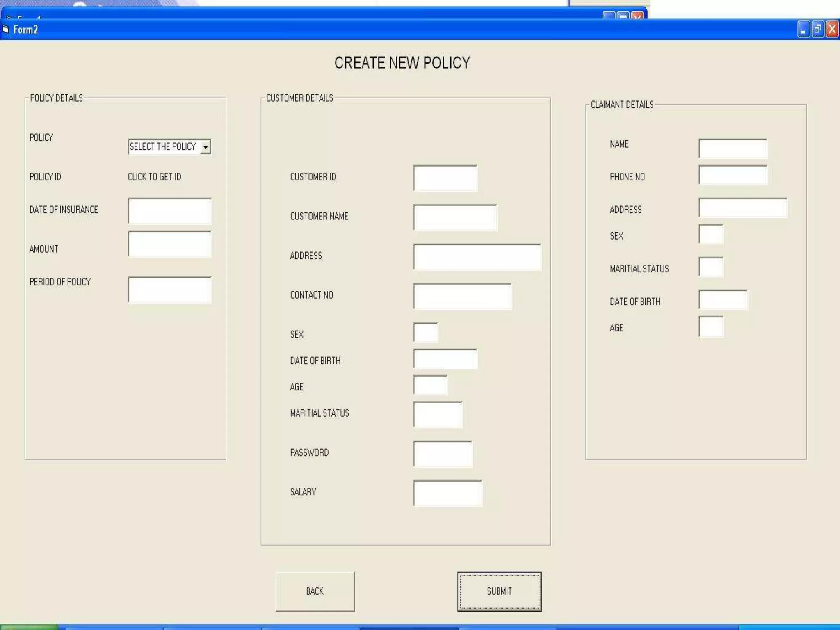Open the SELECT THE POLICY dropdown arrow
The image size is (840, 630).
(x=205, y=147)
